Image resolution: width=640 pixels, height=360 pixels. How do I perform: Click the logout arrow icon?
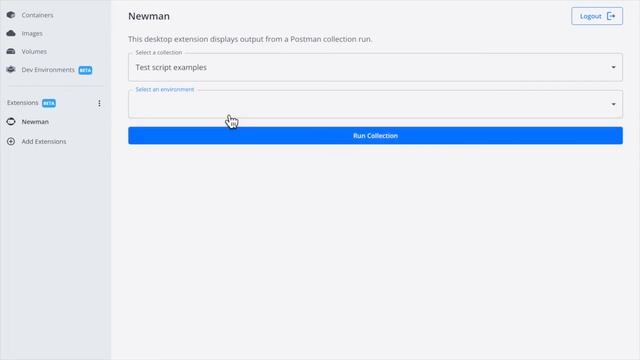[611, 16]
